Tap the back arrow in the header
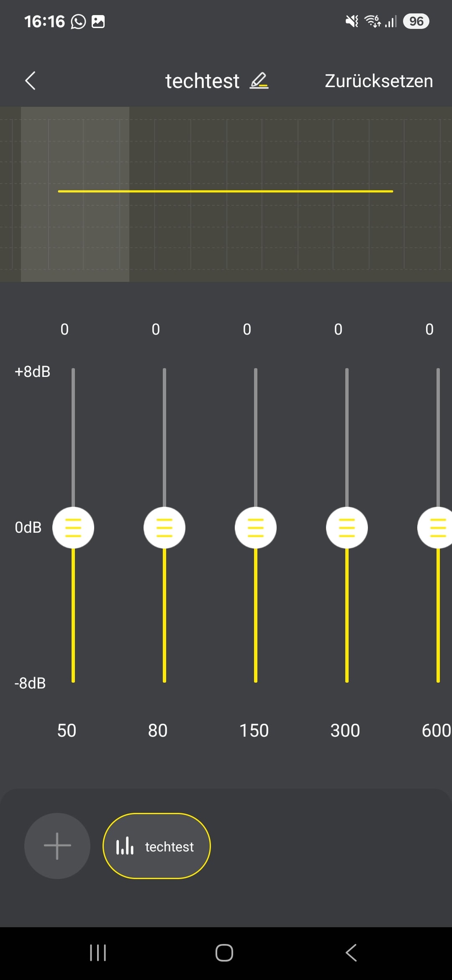The height and width of the screenshot is (980, 452). [30, 81]
